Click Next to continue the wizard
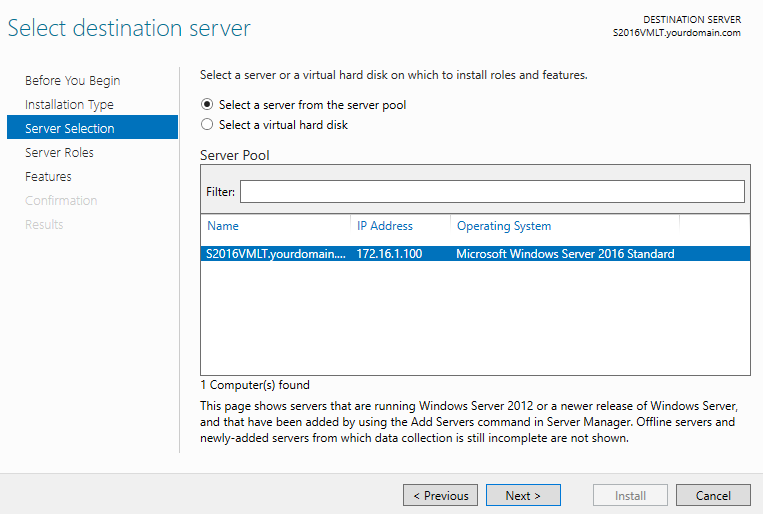This screenshot has height=514, width=763. (x=523, y=495)
